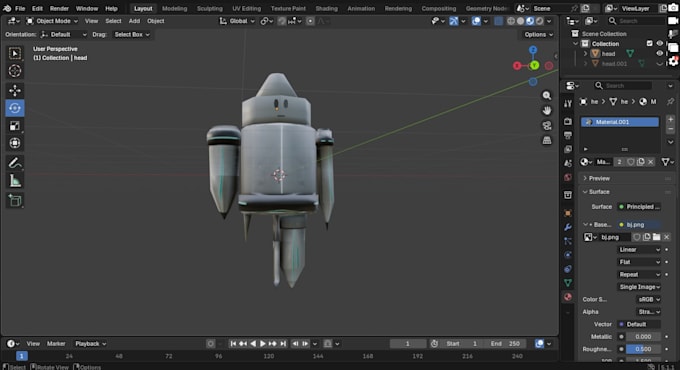Switch perspective/orthographic grid icon

point(547,141)
